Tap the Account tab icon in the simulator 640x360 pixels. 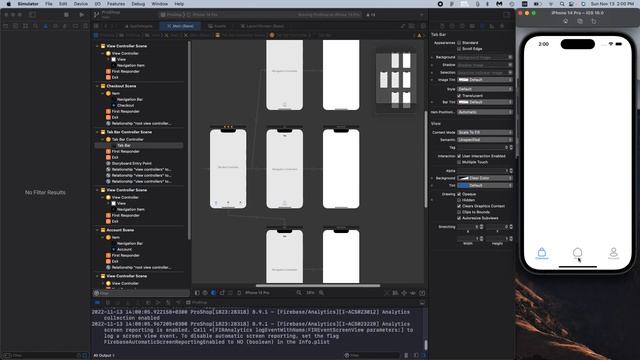click(x=613, y=252)
